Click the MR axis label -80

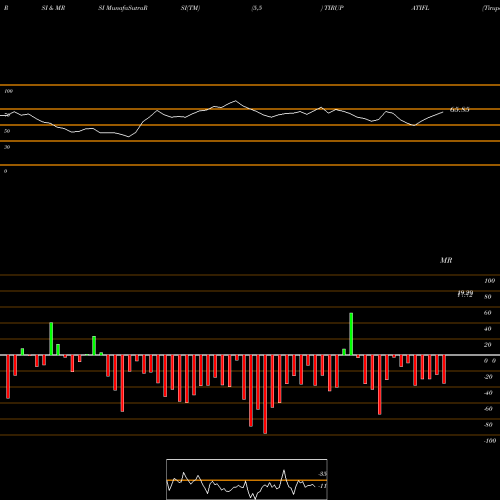coord(488,425)
